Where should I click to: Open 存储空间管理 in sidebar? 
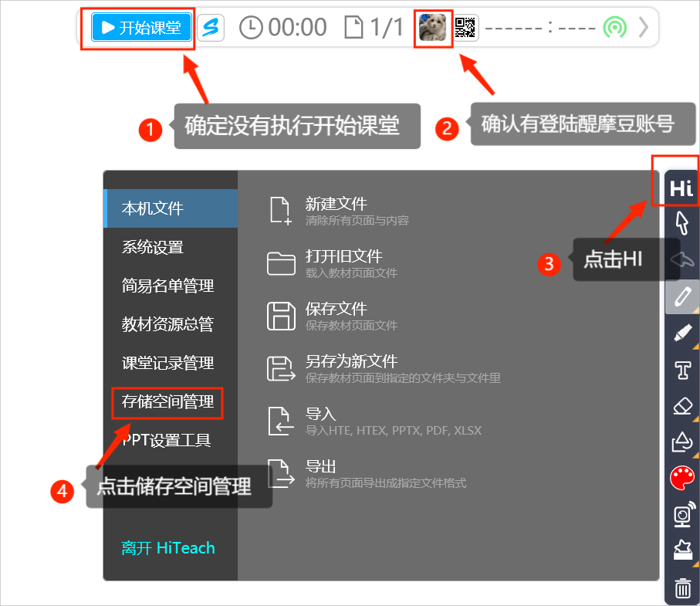(x=167, y=401)
